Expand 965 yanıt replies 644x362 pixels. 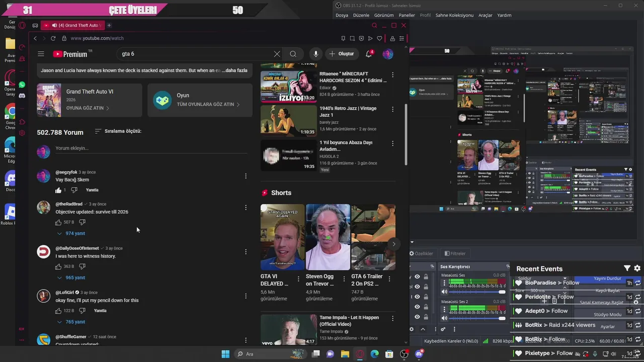coord(71,278)
